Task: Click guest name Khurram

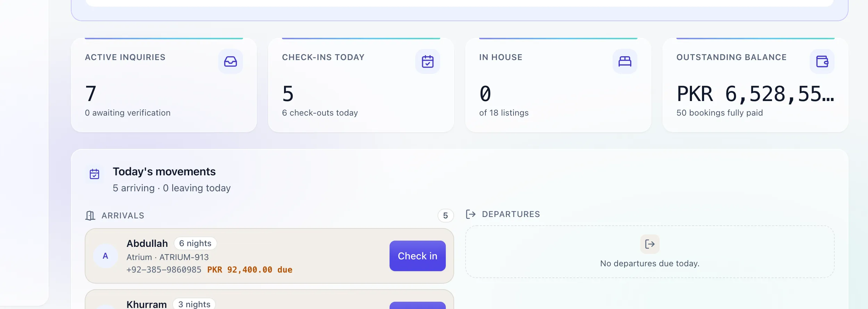Action: [x=147, y=304]
